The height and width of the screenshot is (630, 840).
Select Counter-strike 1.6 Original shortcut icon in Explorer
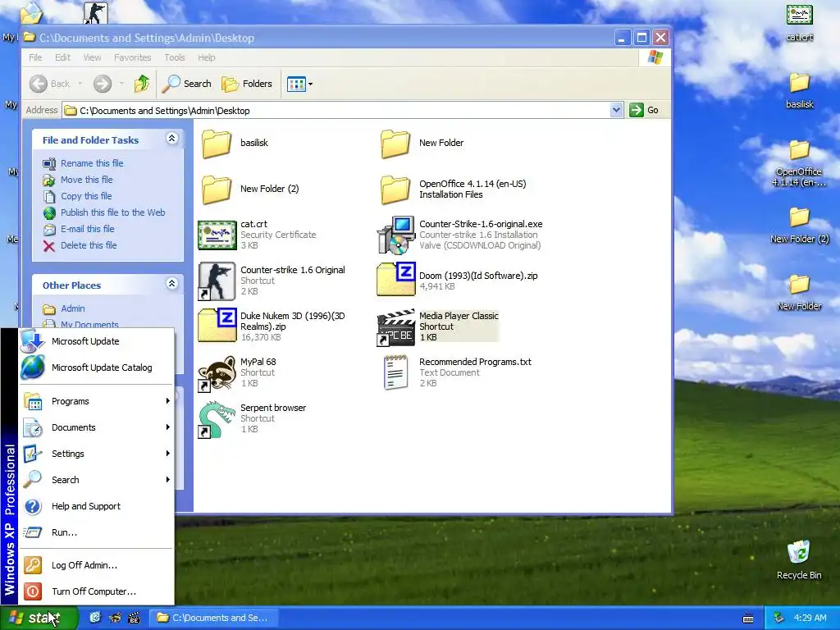pos(217,281)
